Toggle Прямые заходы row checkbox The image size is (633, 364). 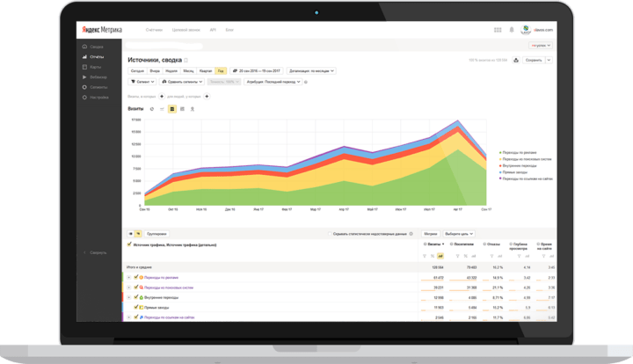pos(136,307)
